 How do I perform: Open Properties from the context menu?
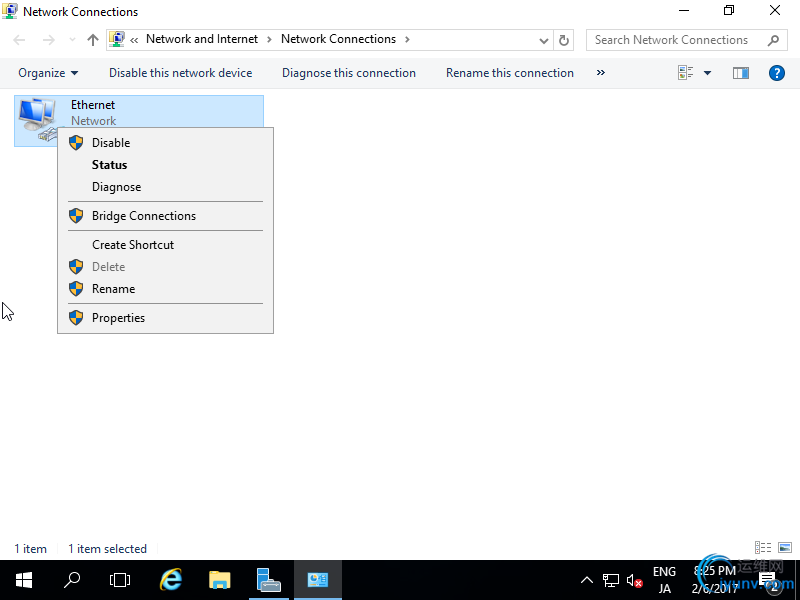(x=165, y=318)
